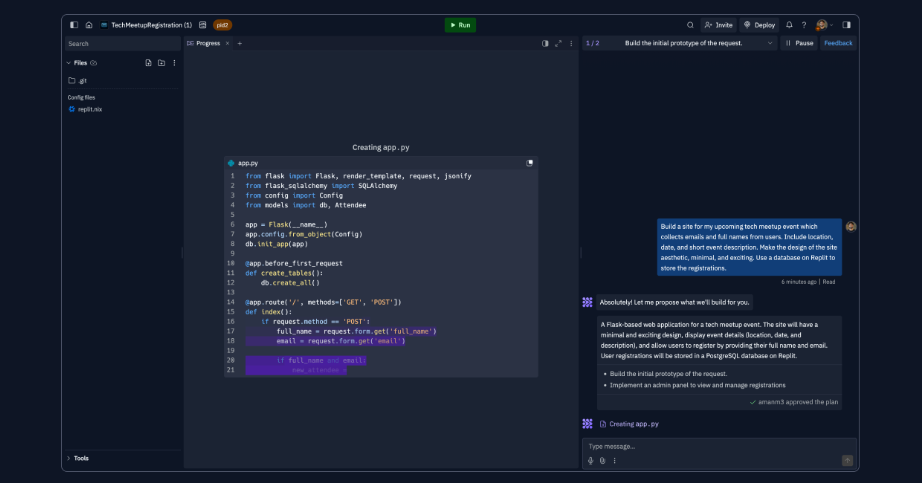Click 'amanm3 approved the plan' text

coord(798,402)
